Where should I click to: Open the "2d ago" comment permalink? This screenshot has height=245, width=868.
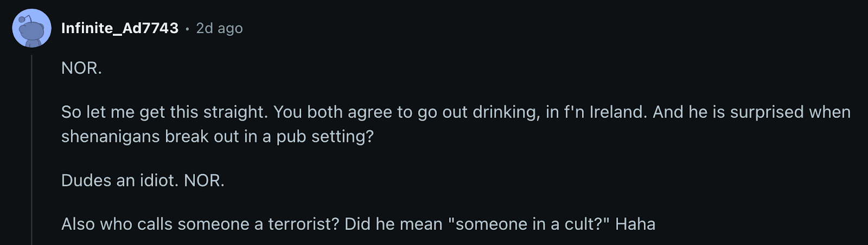pyautogui.click(x=219, y=28)
